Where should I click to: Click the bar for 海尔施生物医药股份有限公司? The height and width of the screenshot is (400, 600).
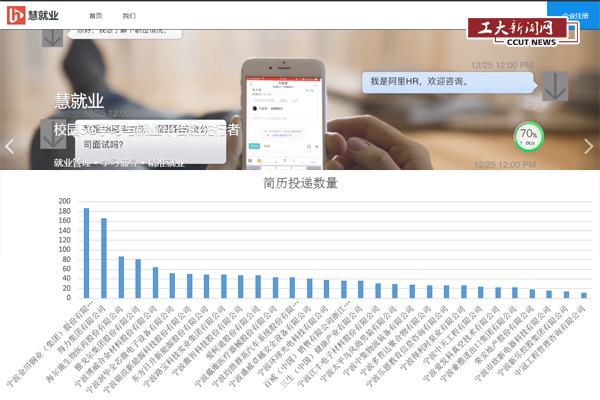click(121, 277)
